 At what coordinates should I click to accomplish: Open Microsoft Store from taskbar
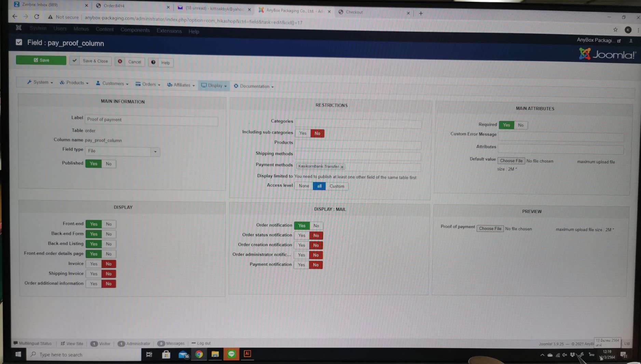(166, 354)
